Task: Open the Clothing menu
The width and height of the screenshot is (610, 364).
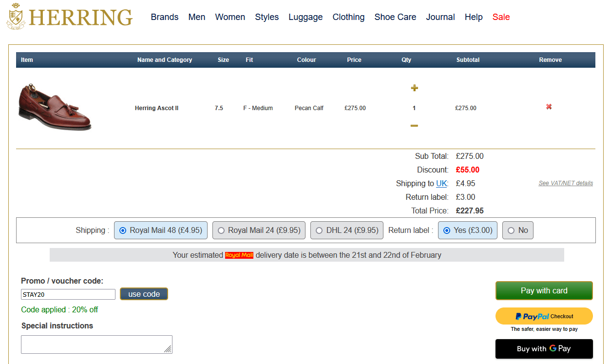Action: point(348,17)
